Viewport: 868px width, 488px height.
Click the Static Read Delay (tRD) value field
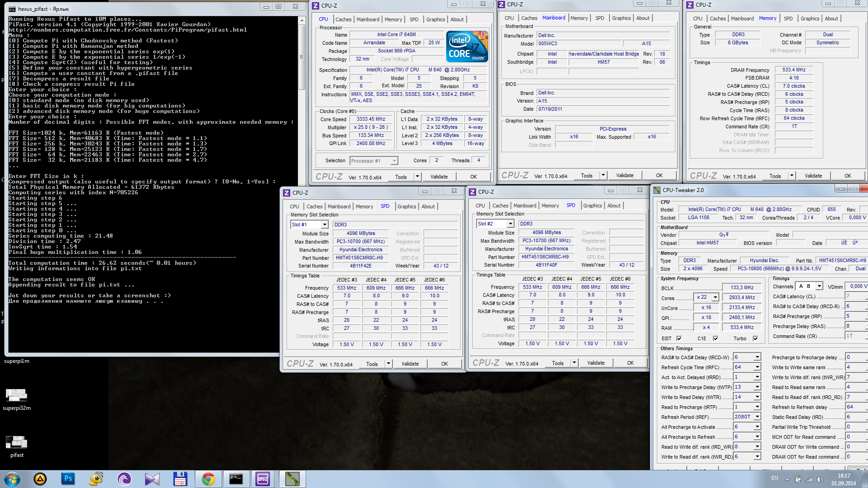[856, 417]
